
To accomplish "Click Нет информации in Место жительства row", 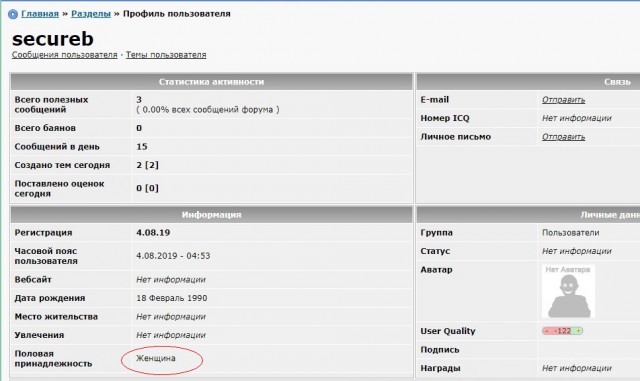I will click(x=171, y=316).
